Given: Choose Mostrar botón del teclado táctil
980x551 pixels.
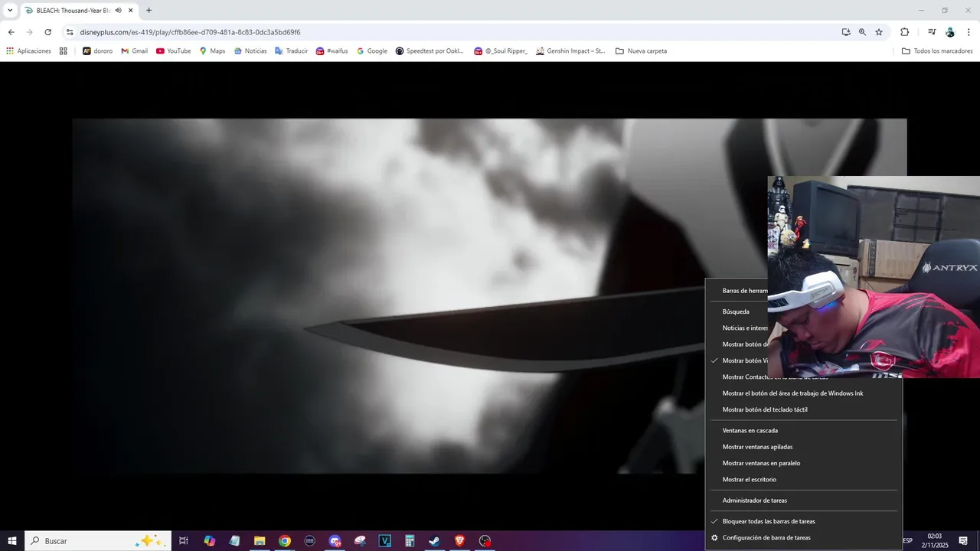Looking at the screenshot, I should coord(765,409).
